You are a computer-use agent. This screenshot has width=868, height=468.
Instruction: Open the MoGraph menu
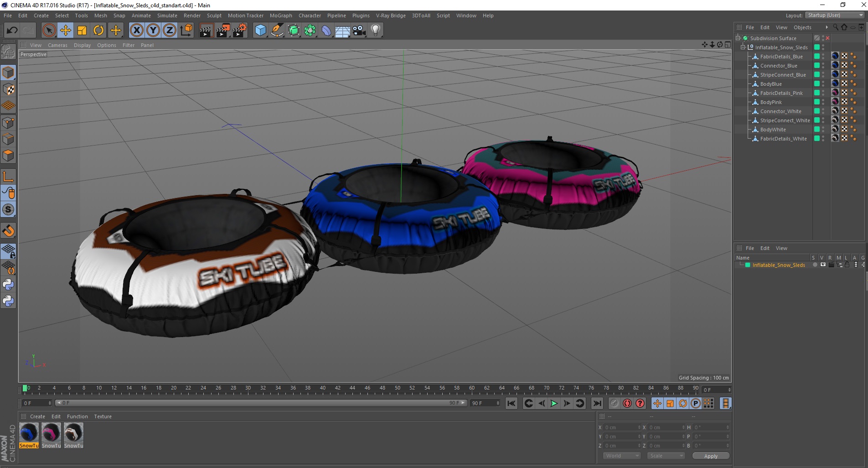(281, 16)
